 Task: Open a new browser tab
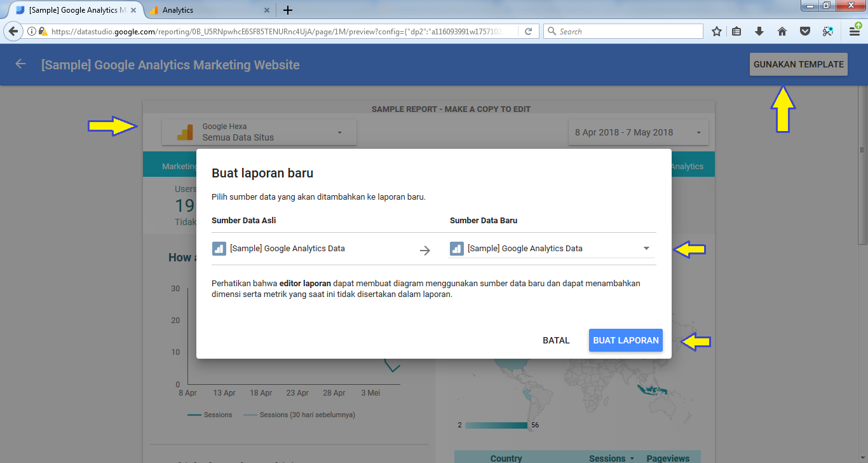pyautogui.click(x=288, y=10)
